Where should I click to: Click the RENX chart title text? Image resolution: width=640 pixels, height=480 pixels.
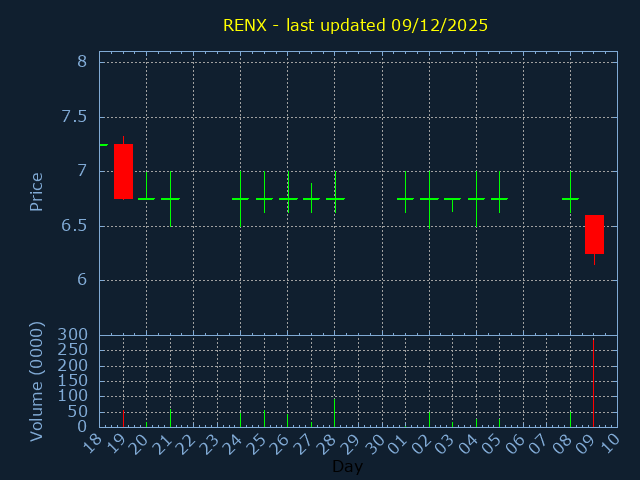tap(356, 25)
